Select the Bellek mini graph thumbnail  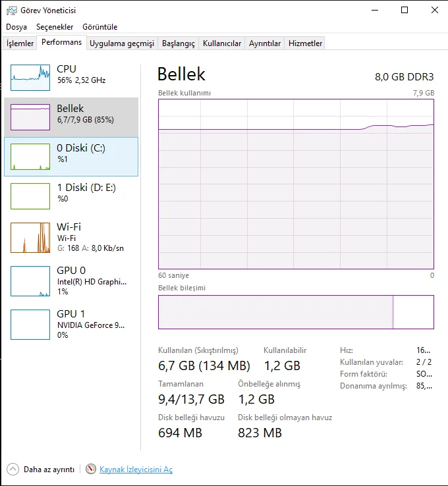[x=30, y=117]
